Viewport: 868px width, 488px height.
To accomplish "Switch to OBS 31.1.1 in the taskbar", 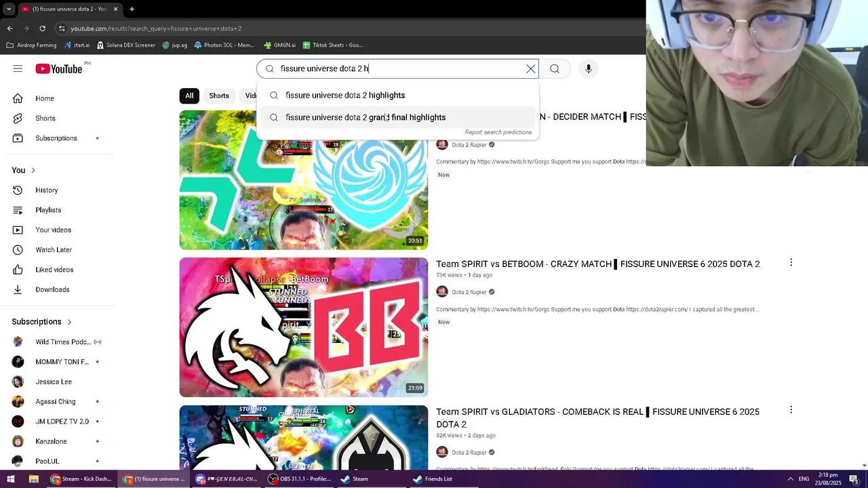I will click(299, 479).
